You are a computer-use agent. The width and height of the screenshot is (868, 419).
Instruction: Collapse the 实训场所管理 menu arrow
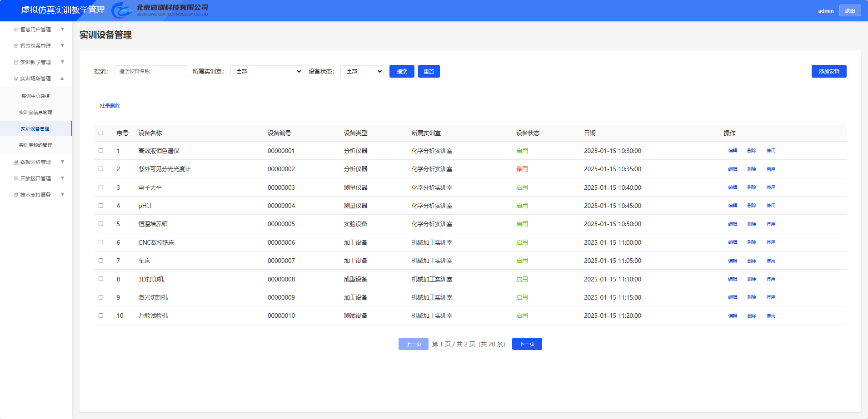[62, 79]
